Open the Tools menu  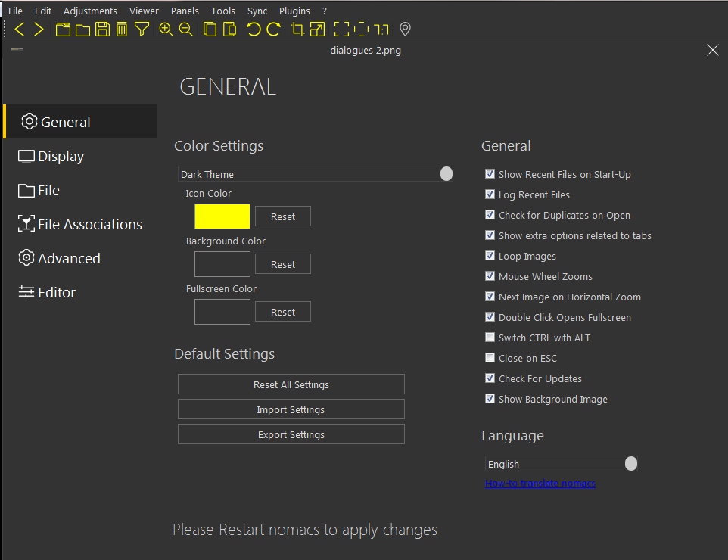pos(222,11)
